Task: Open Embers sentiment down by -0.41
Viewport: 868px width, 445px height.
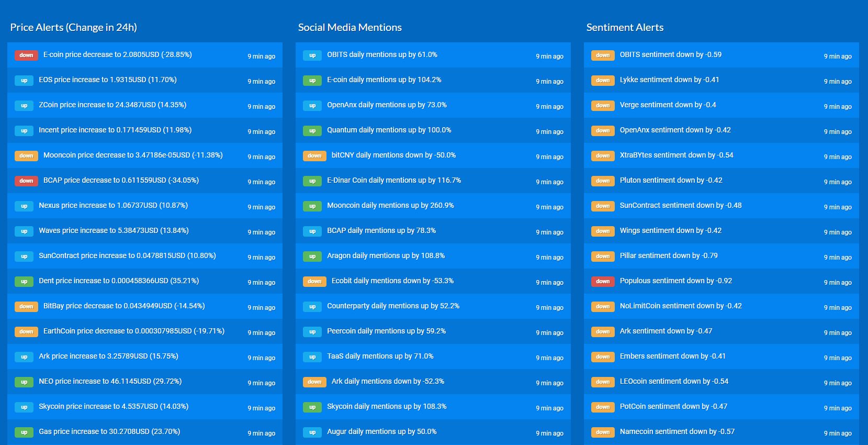Action: [722, 357]
